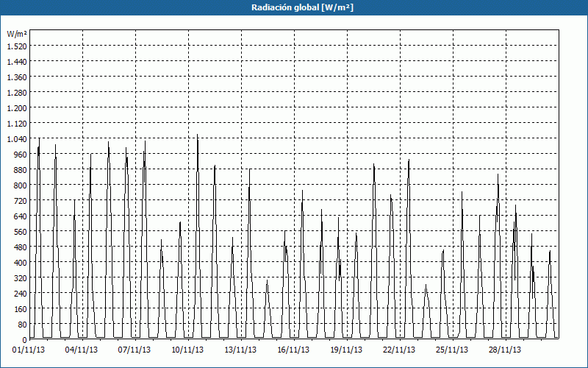588x368 pixels.
Task: Select the 1.200 y-axis value
Action: 17,107
